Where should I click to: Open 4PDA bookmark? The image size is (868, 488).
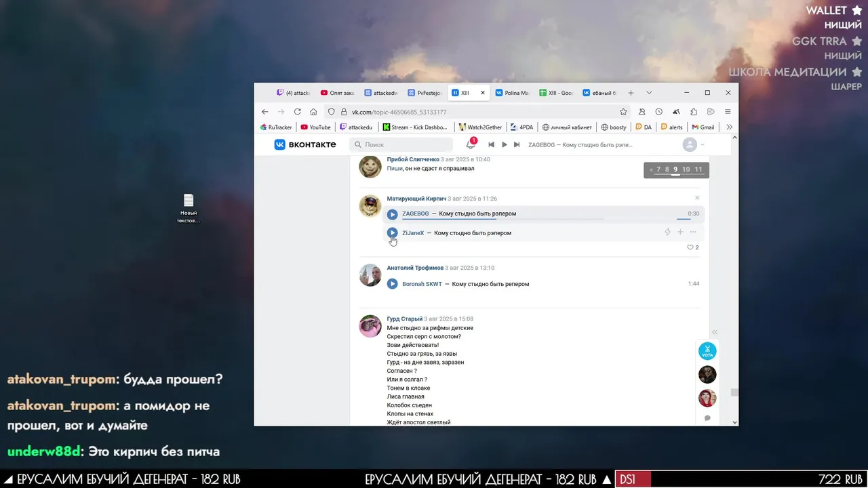[x=522, y=127]
